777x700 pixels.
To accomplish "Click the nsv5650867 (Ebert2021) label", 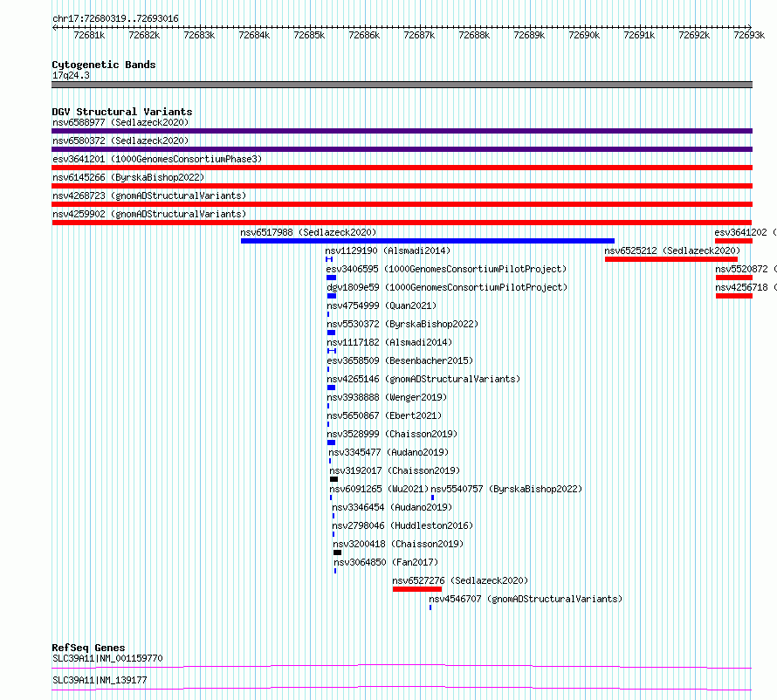I will [x=384, y=415].
